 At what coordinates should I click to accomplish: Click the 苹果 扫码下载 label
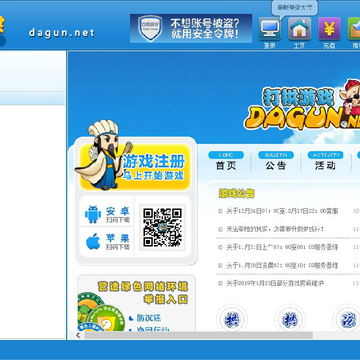coord(118,242)
